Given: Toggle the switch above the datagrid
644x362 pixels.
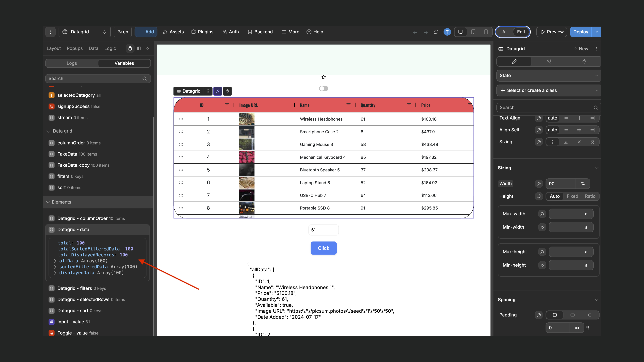Looking at the screenshot, I should [x=323, y=88].
